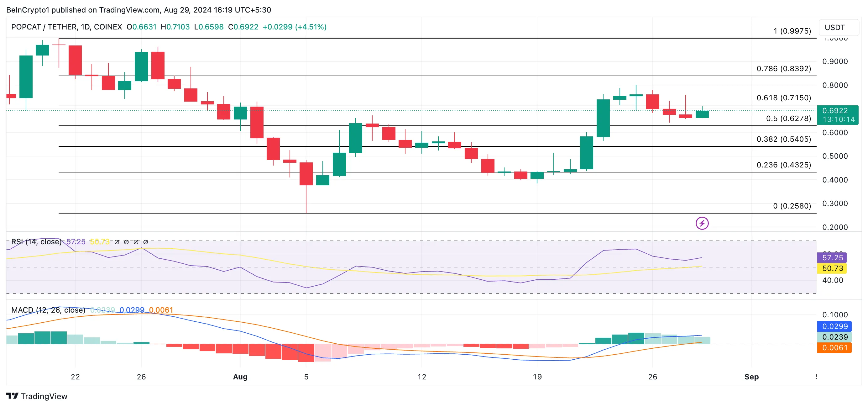The image size is (868, 407).
Task: Click the Aug label on time axis
Action: coord(240,377)
